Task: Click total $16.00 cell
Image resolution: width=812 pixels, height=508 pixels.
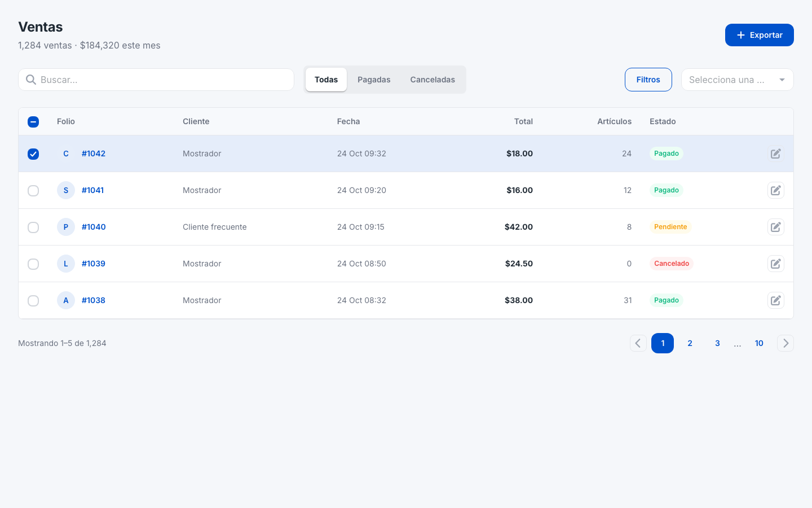Action: tap(519, 190)
